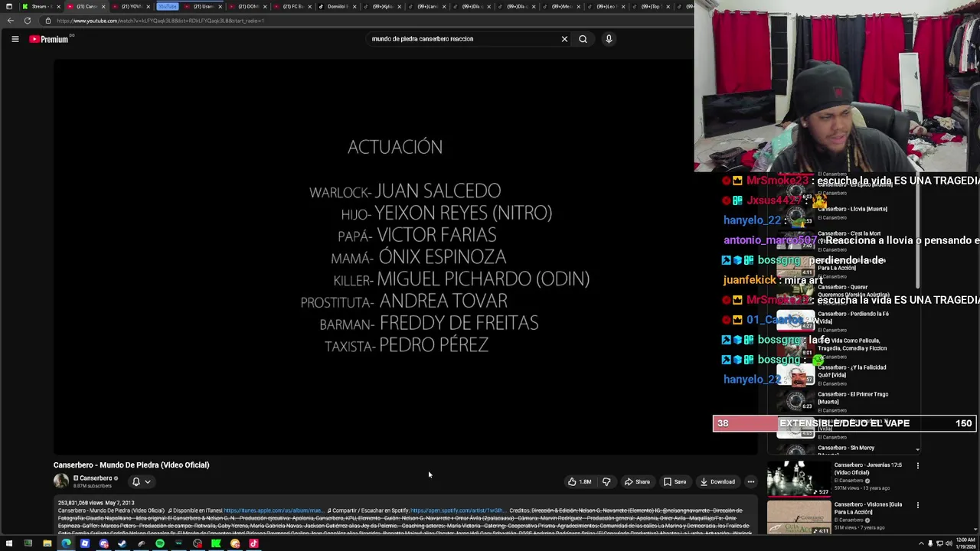Open El Canserbero channel avatar
This screenshot has height=551, width=980.
click(x=61, y=481)
